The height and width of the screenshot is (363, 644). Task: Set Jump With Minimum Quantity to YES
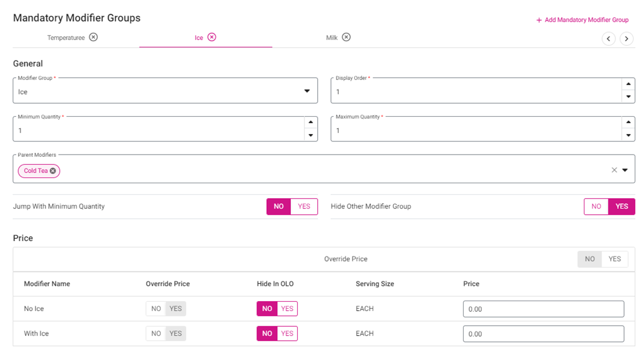click(304, 206)
